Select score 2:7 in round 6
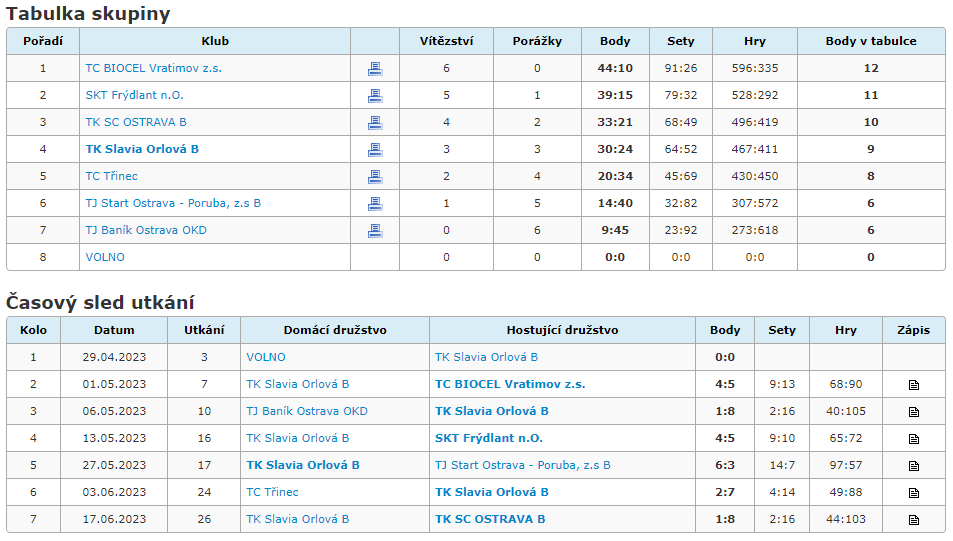Screen dimensions: 953x541 (x=725, y=492)
